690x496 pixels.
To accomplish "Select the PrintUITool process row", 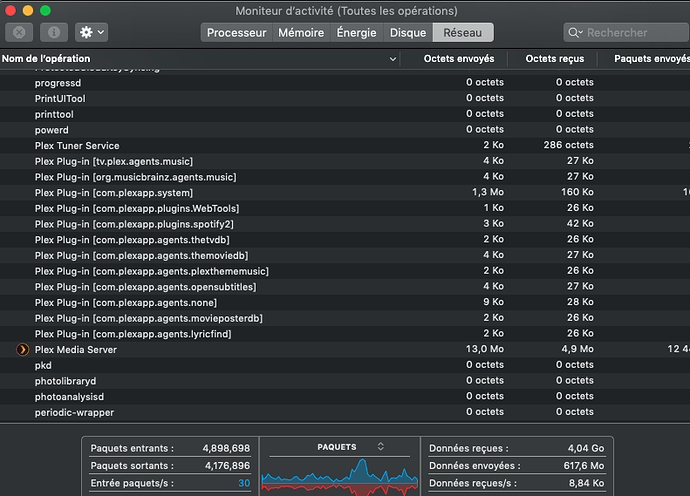I will coord(345,98).
